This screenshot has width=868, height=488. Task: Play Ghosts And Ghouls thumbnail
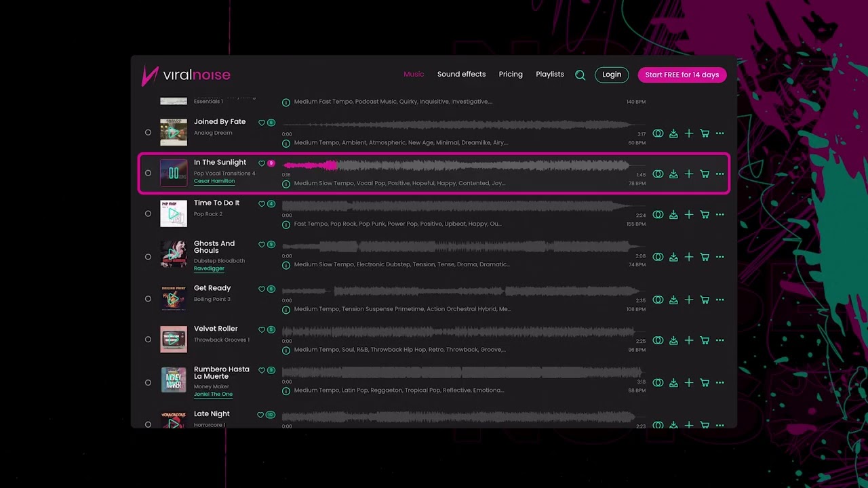tap(174, 254)
